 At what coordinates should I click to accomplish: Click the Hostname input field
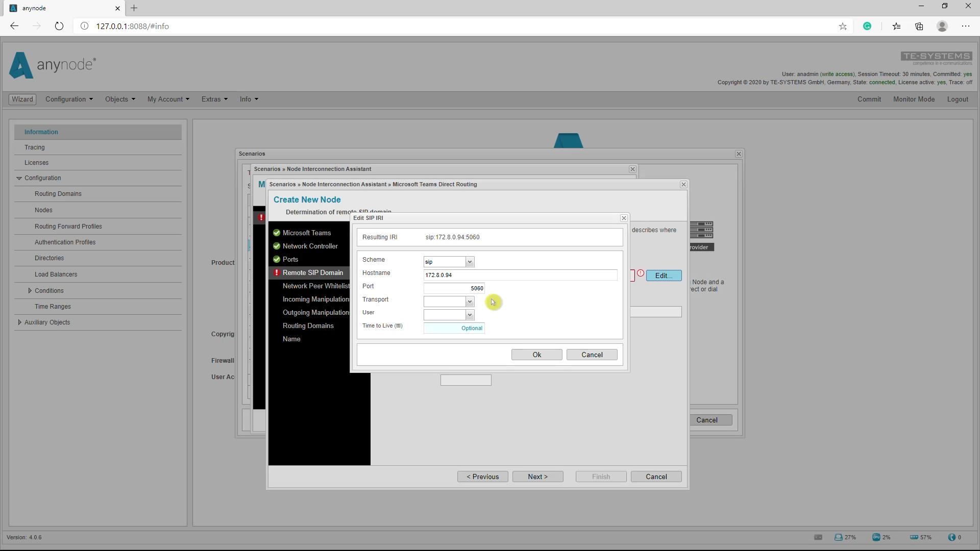(521, 275)
